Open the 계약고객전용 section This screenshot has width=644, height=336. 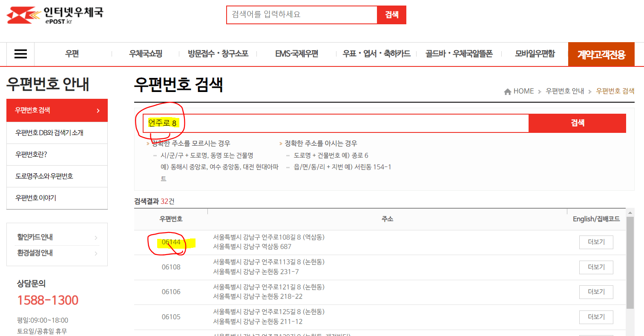click(601, 55)
